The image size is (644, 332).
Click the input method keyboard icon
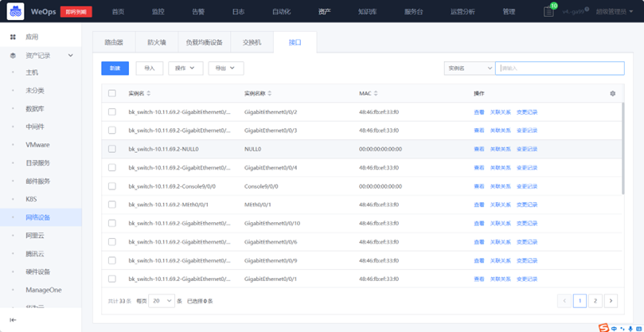tap(638, 328)
